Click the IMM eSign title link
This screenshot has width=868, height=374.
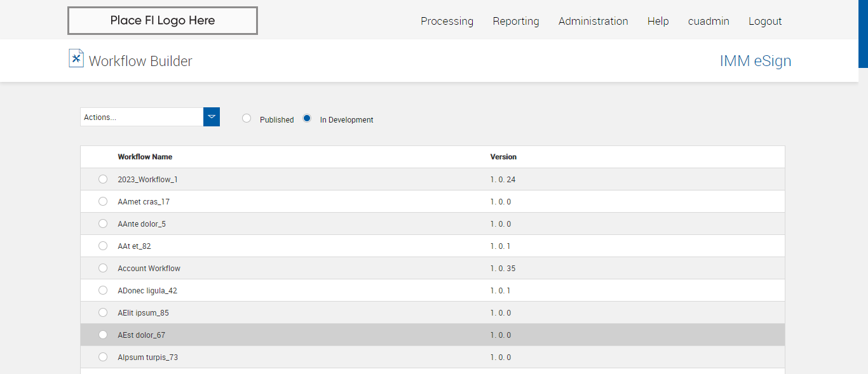[x=756, y=61]
